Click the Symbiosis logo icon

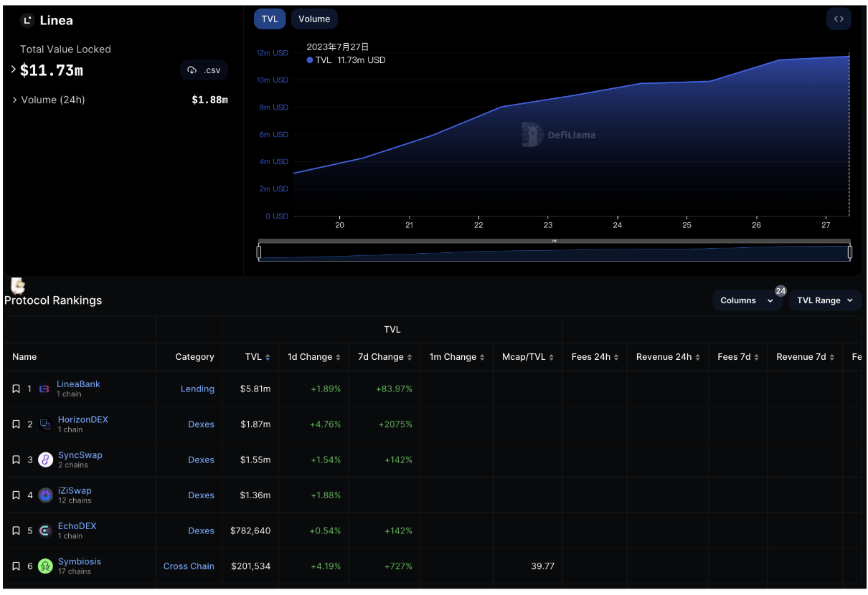coord(45,566)
